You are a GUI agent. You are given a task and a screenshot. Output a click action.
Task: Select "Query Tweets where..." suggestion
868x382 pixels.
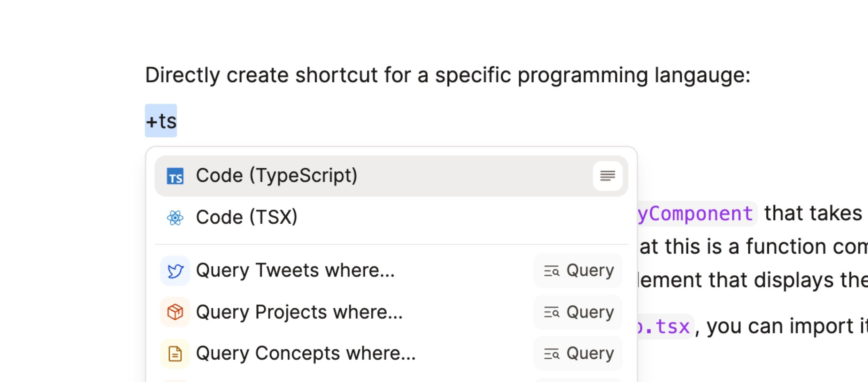295,270
